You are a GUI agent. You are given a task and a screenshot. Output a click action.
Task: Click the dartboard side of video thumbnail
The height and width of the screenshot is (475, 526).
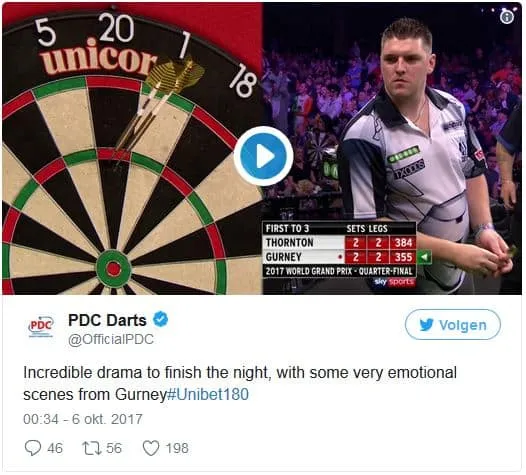tap(132, 149)
